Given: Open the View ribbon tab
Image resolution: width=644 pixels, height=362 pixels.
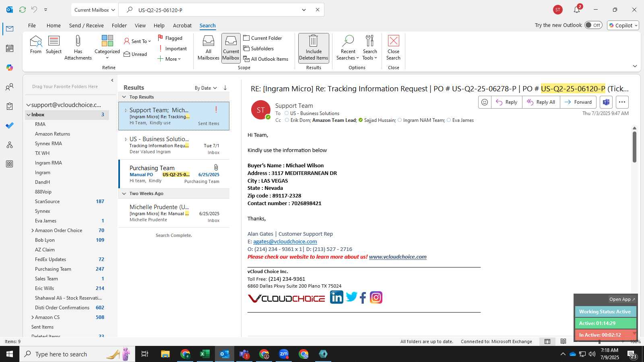Looking at the screenshot, I should click(x=140, y=25).
